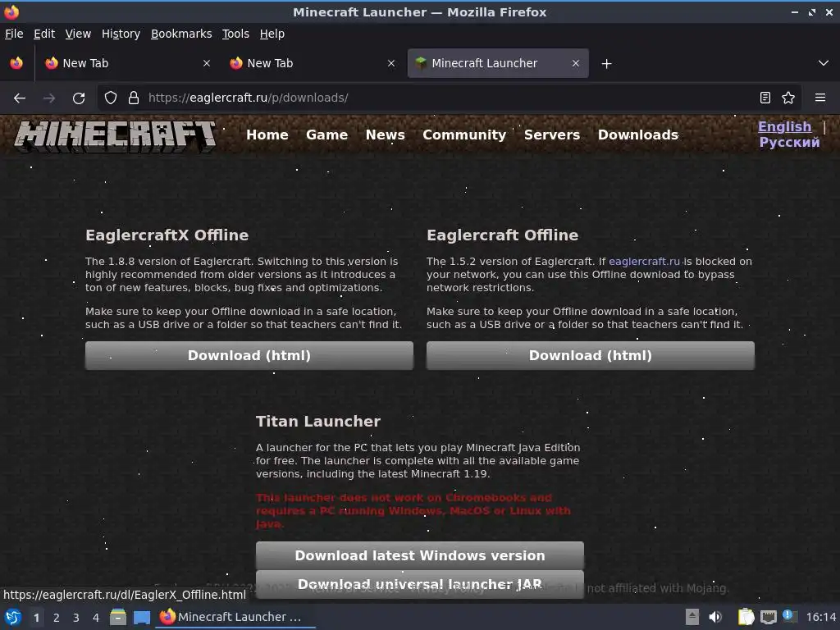Open the History menu
The width and height of the screenshot is (840, 630).
[121, 34]
